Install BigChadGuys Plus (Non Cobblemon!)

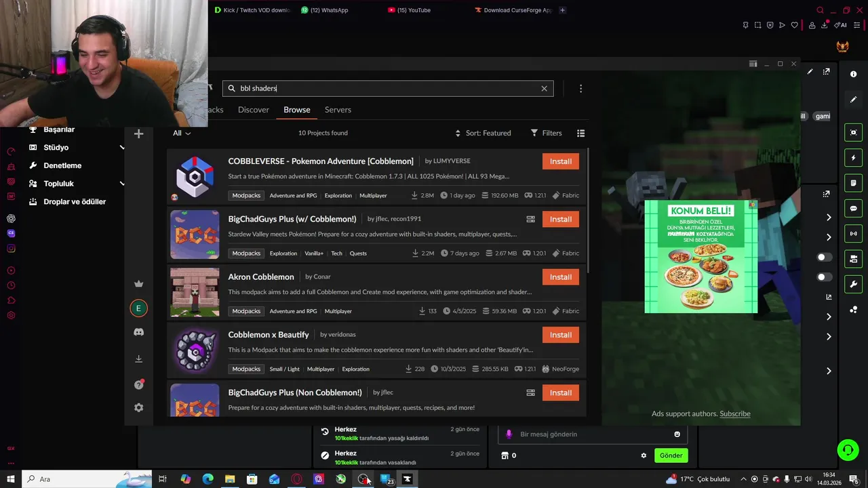561,392
